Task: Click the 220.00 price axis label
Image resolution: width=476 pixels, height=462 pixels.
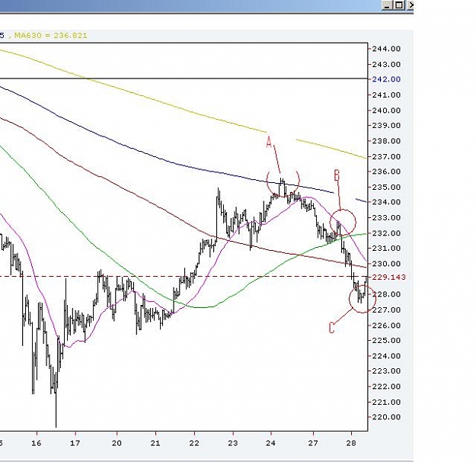Action: 386,417
